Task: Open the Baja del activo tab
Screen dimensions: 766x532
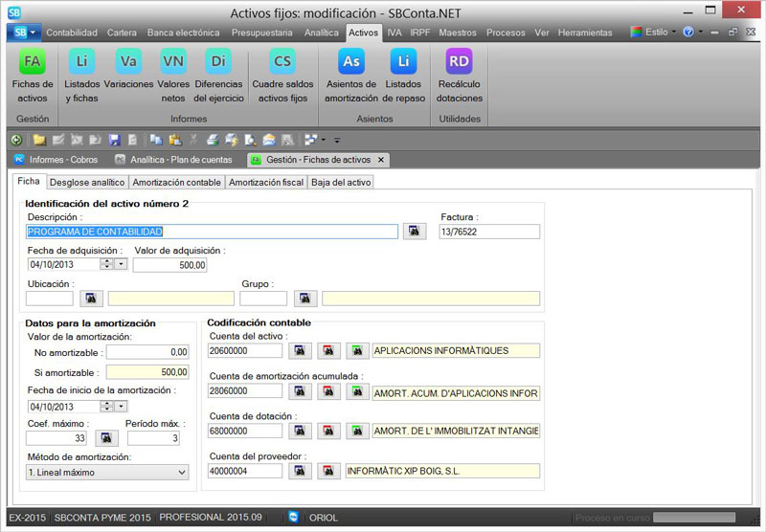Action: pos(339,182)
